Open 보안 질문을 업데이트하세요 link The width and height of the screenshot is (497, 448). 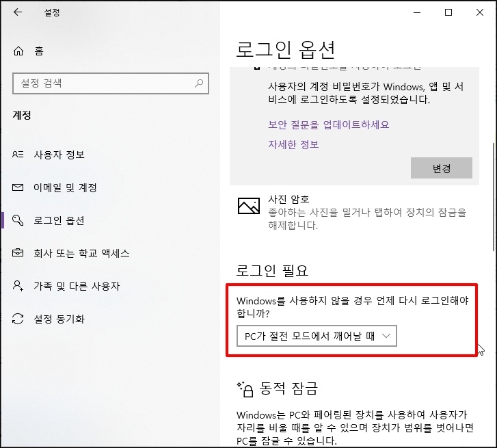329,124
